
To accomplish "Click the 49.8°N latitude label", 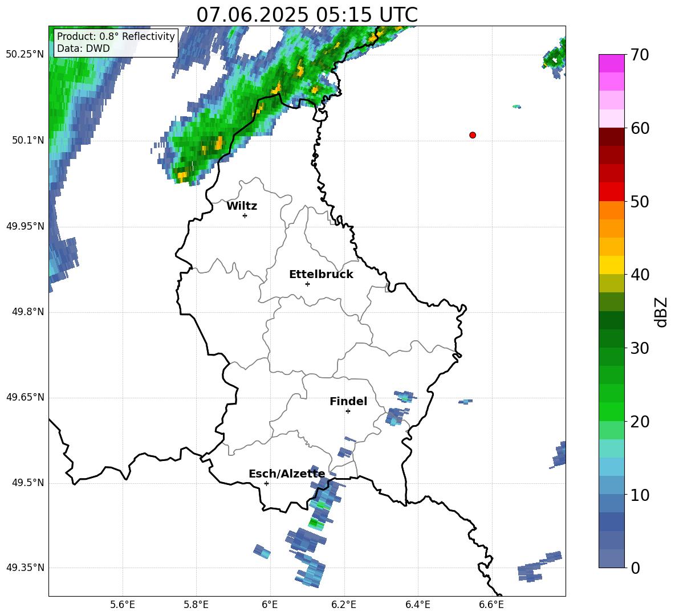I will (x=28, y=312).
